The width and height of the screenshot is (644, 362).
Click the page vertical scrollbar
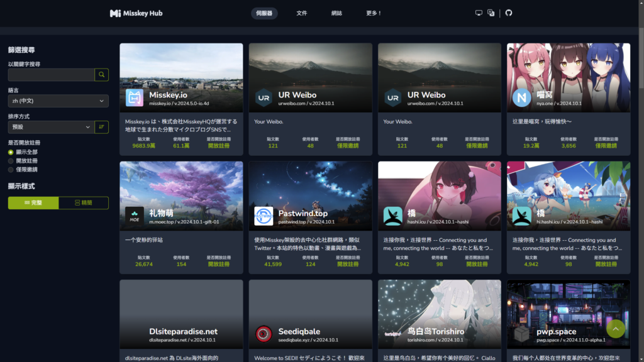pyautogui.click(x=641, y=181)
